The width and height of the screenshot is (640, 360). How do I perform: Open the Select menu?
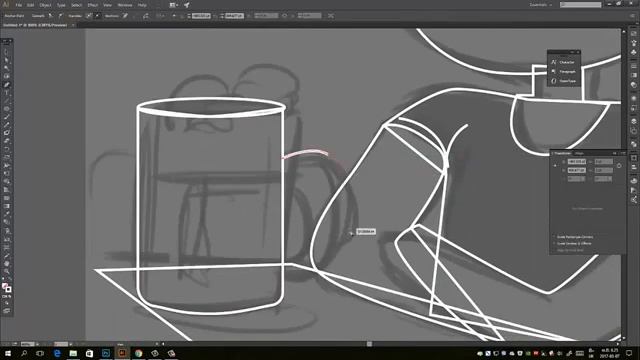click(76, 5)
